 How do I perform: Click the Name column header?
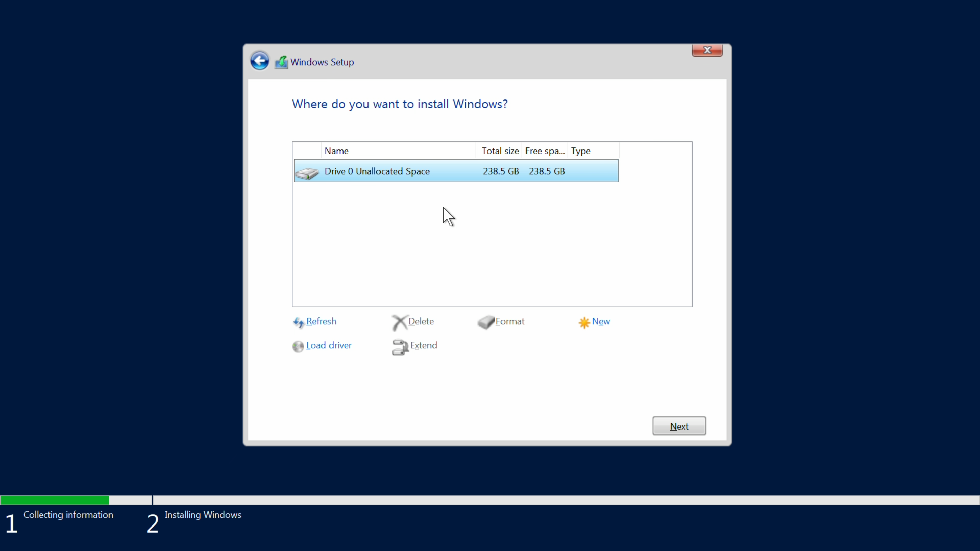click(x=398, y=151)
